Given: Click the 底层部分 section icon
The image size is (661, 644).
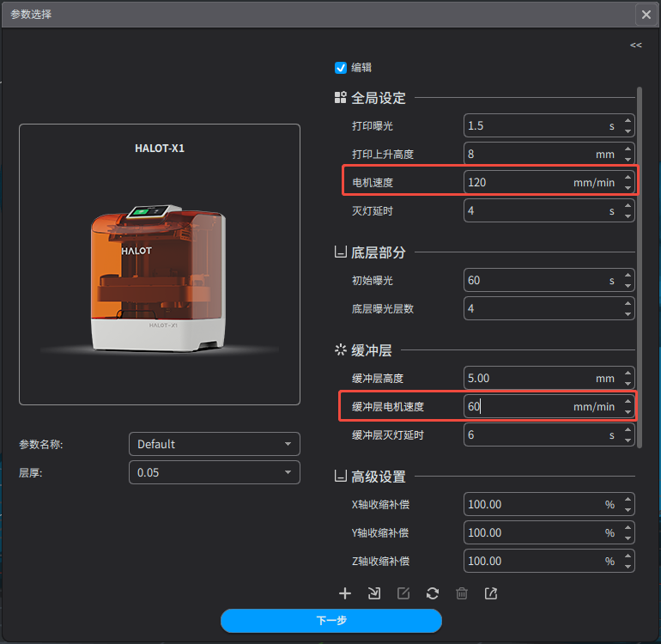Looking at the screenshot, I should (340, 252).
